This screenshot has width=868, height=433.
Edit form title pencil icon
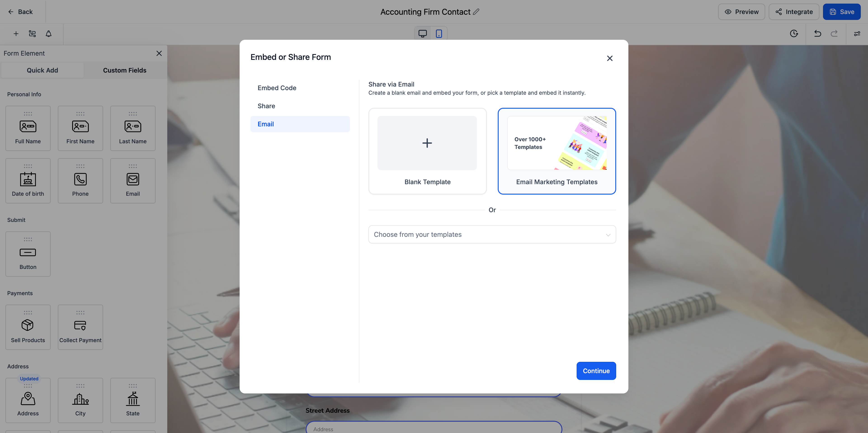[476, 12]
